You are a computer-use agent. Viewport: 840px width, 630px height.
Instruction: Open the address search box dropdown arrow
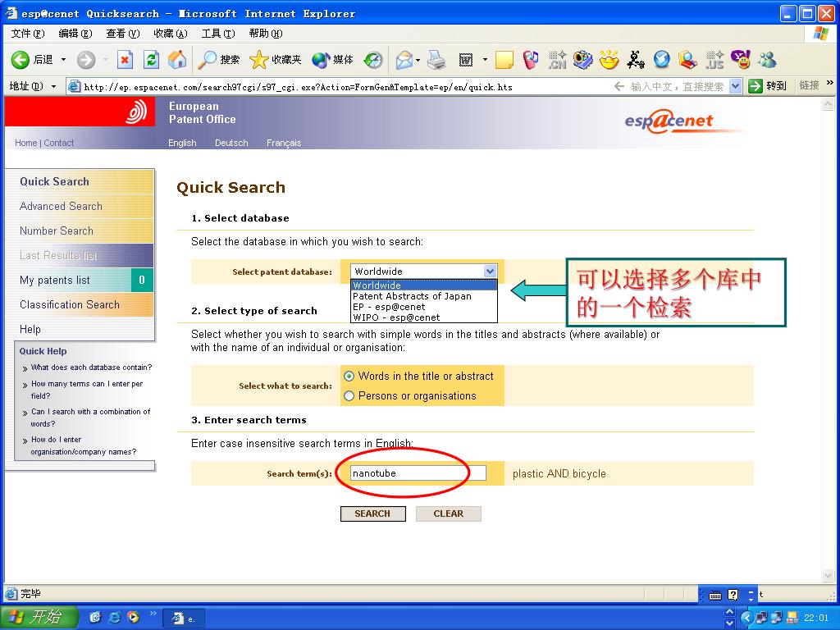click(736, 85)
